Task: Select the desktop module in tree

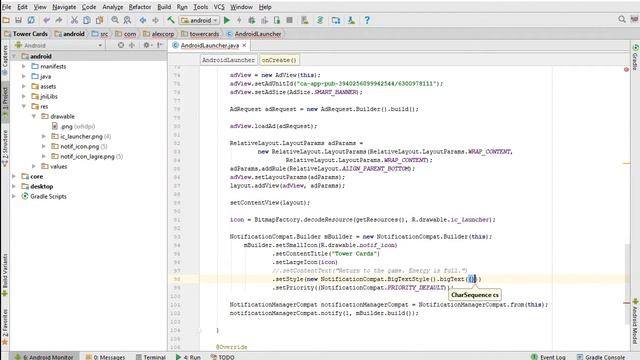Action: click(37, 186)
